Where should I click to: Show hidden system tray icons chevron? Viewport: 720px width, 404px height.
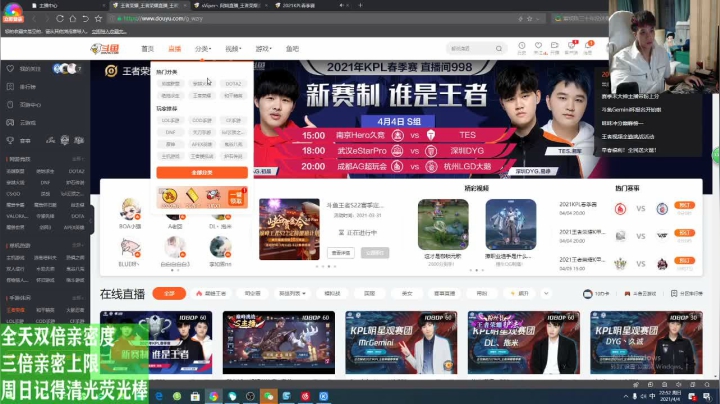(625, 396)
